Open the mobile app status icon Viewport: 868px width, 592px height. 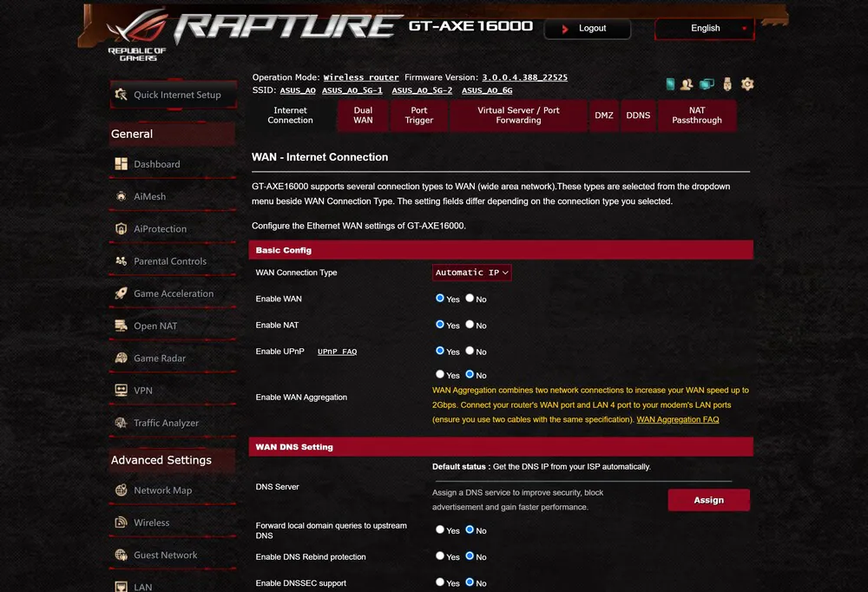[x=670, y=84]
